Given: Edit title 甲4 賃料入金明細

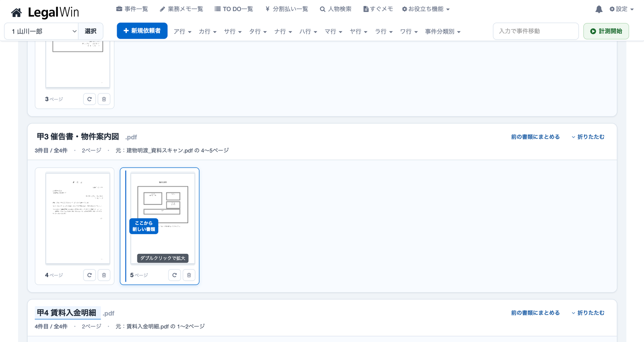Looking at the screenshot, I should pos(67,313).
